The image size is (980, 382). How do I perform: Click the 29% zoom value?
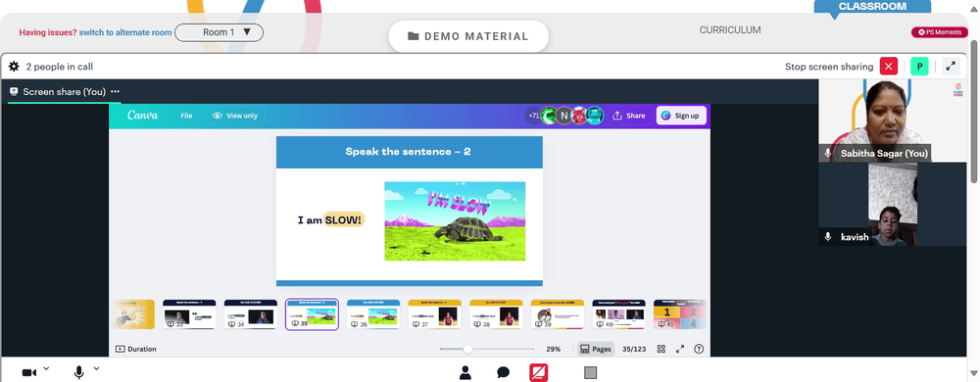(x=553, y=349)
